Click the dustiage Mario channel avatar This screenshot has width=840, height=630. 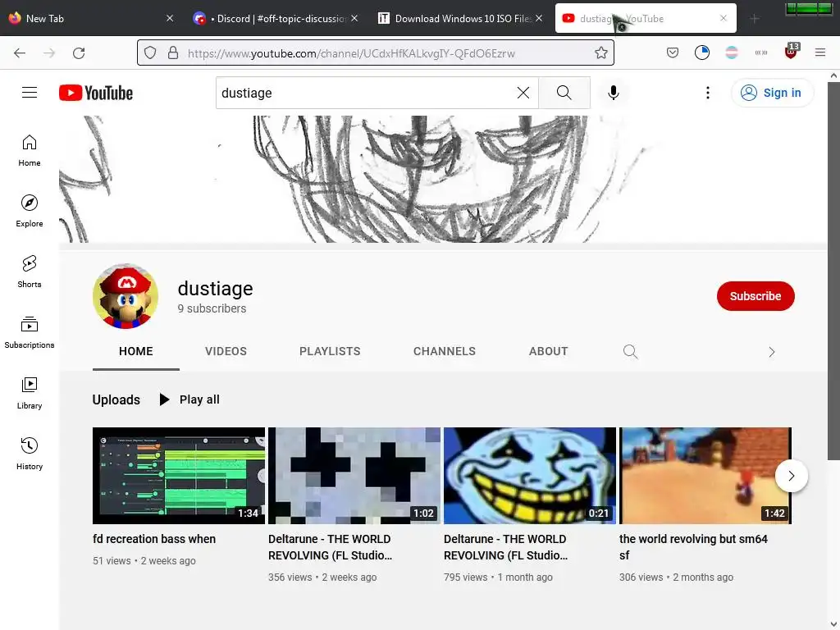click(x=126, y=295)
